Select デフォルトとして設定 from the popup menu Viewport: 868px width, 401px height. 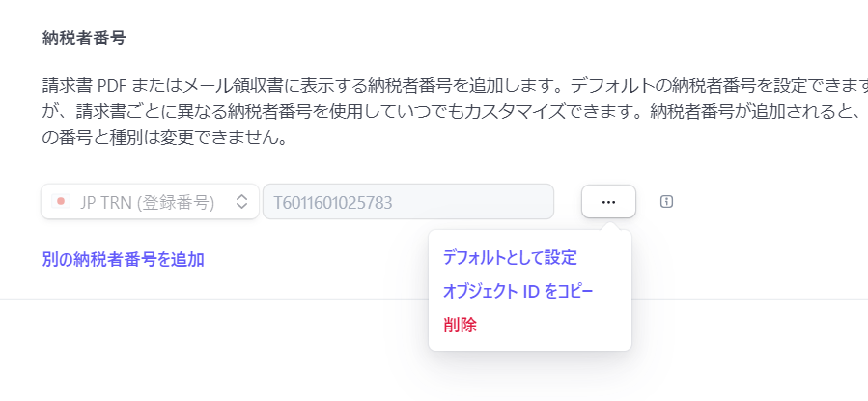509,258
